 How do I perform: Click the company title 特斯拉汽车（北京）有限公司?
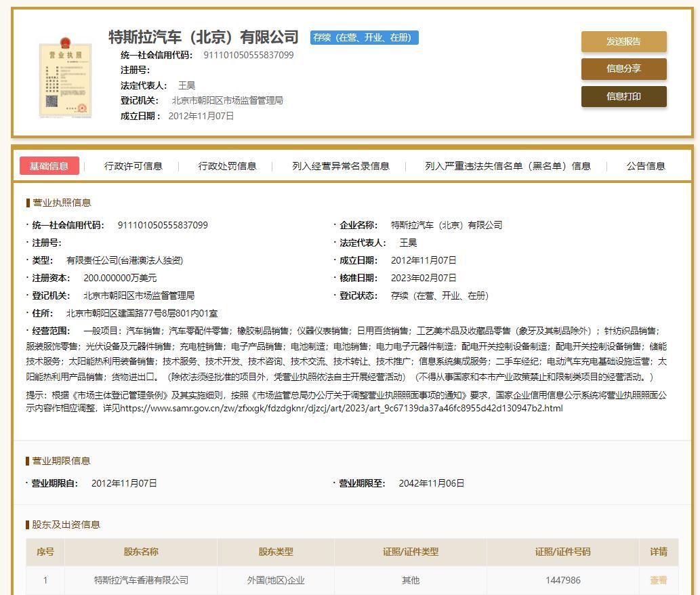203,37
